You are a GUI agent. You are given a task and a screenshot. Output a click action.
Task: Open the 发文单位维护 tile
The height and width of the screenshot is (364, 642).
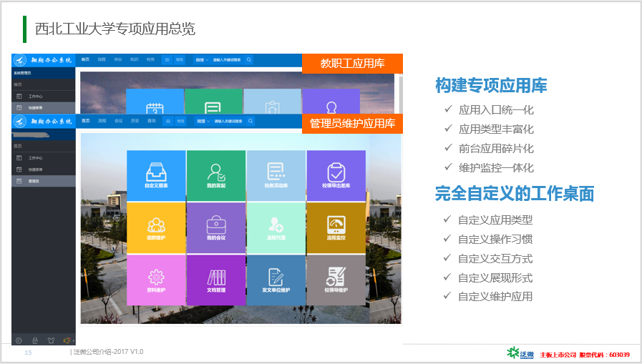tap(276, 280)
